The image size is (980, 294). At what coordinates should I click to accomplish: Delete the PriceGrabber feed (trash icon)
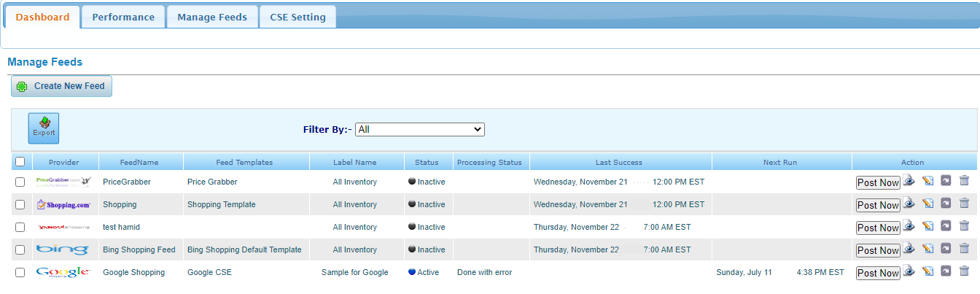point(964,181)
